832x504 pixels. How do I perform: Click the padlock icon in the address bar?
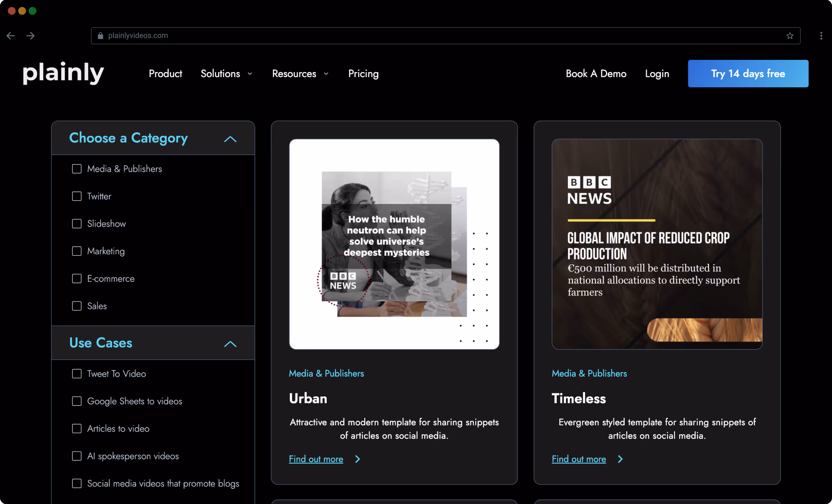pyautogui.click(x=100, y=35)
